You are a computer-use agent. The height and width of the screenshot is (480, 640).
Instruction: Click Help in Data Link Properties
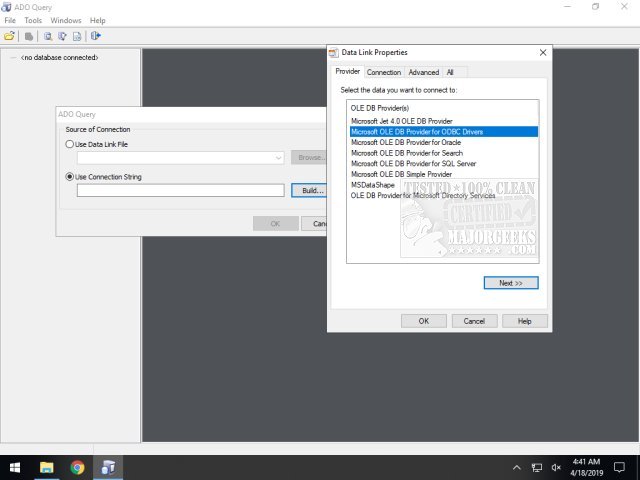pos(525,321)
